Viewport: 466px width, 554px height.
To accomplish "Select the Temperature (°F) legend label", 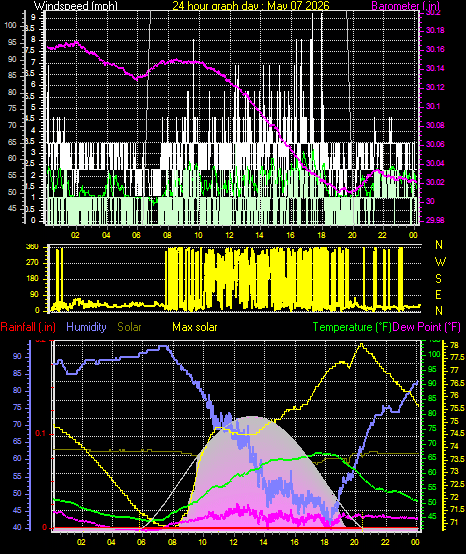I will click(x=352, y=327).
